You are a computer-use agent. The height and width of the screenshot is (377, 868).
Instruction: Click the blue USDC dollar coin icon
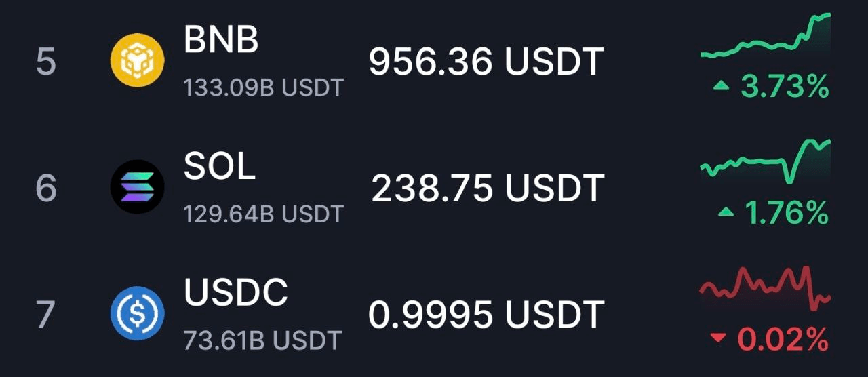(137, 313)
